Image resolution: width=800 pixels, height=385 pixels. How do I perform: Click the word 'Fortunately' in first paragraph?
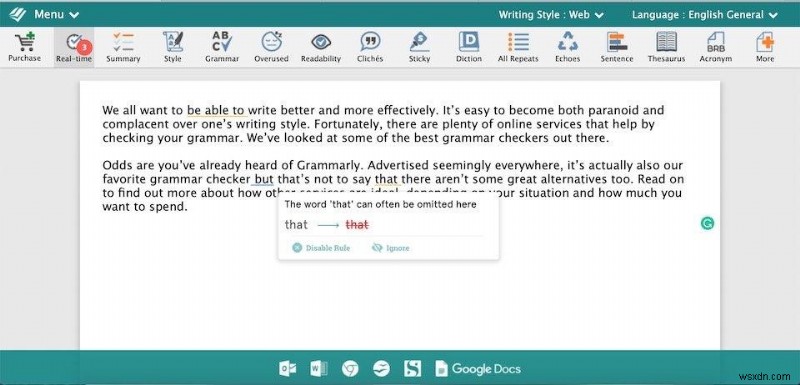coord(348,124)
